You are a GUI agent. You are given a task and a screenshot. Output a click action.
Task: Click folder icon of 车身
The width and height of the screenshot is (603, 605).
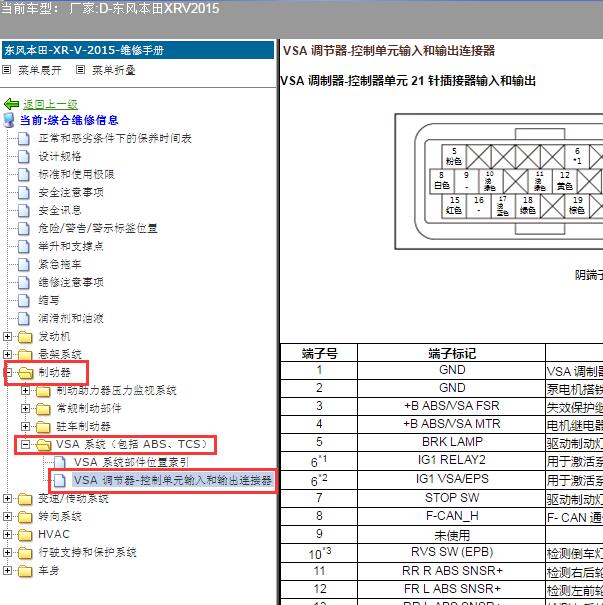(x=25, y=571)
